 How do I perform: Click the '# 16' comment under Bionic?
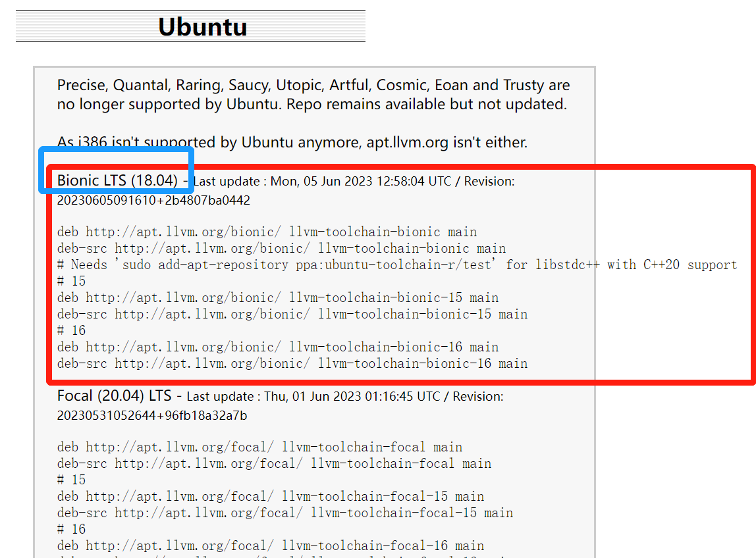click(71, 330)
